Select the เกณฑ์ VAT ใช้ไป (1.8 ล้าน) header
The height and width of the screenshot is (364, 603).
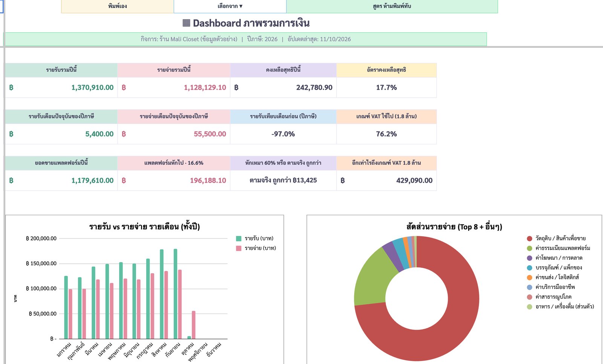point(386,116)
